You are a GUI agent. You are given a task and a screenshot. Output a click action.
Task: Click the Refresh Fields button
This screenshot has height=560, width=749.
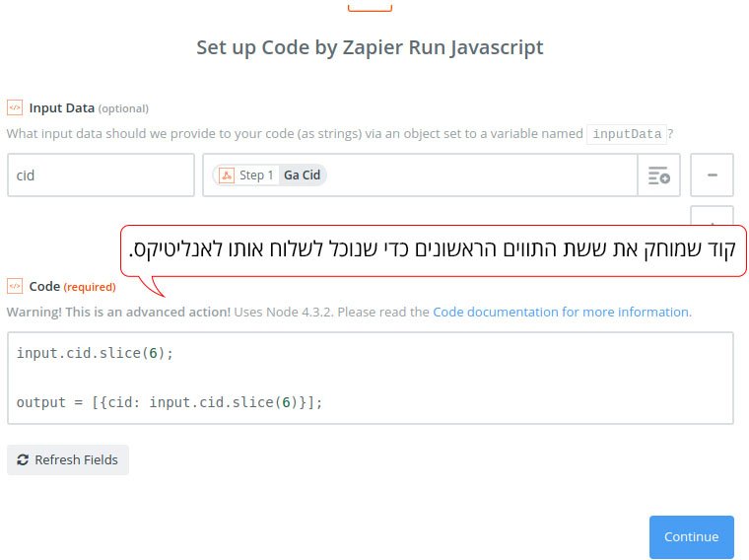68,459
